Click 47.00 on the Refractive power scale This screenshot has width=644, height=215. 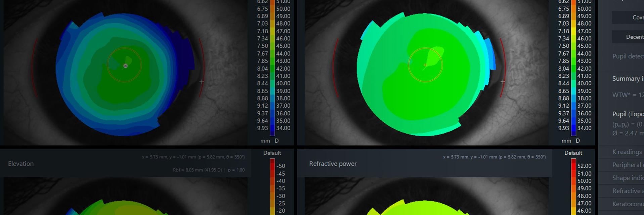(584, 203)
